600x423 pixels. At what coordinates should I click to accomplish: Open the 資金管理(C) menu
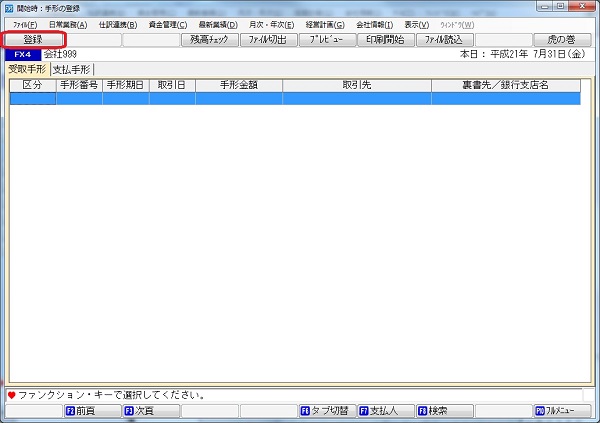pyautogui.click(x=168, y=25)
